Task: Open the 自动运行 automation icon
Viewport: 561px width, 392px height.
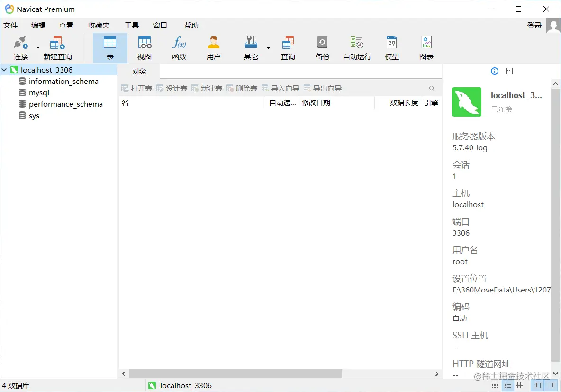Action: (357, 48)
